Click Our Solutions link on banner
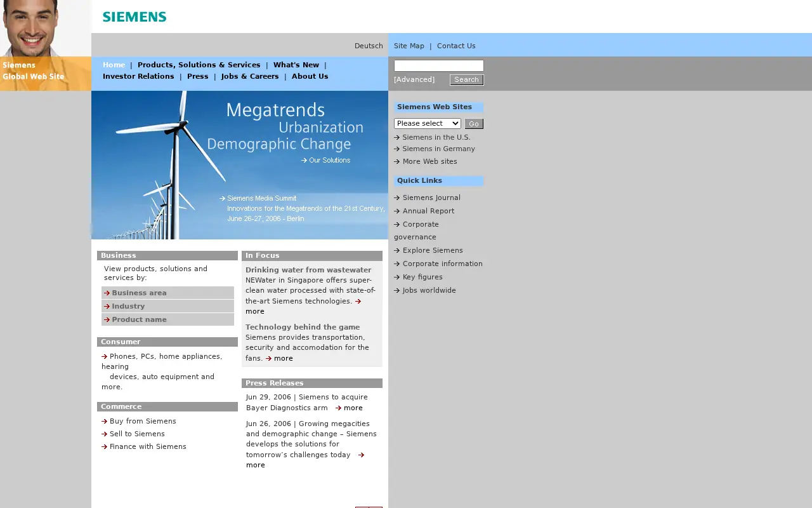 (326, 161)
